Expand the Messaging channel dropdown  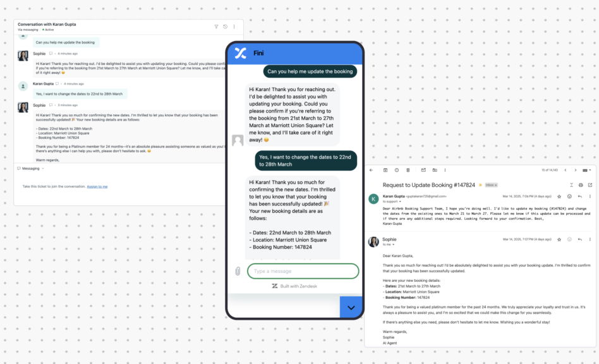pos(42,169)
